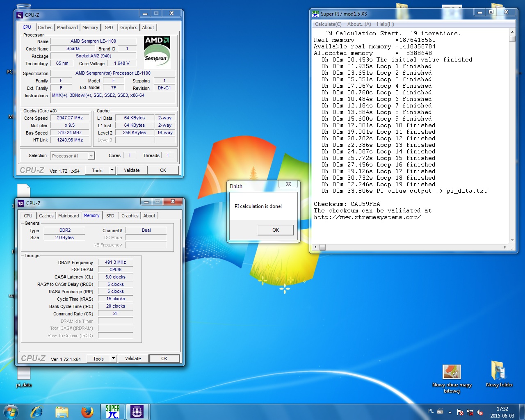The image size is (525, 420).
Task: Open Graphics tab in upper CPU-Z window
Action: (x=129, y=27)
